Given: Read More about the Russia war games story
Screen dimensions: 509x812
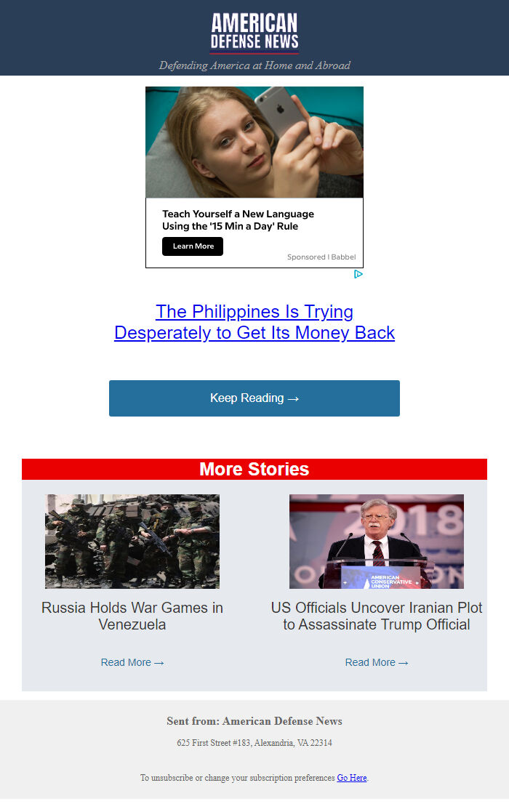Looking at the screenshot, I should (132, 662).
